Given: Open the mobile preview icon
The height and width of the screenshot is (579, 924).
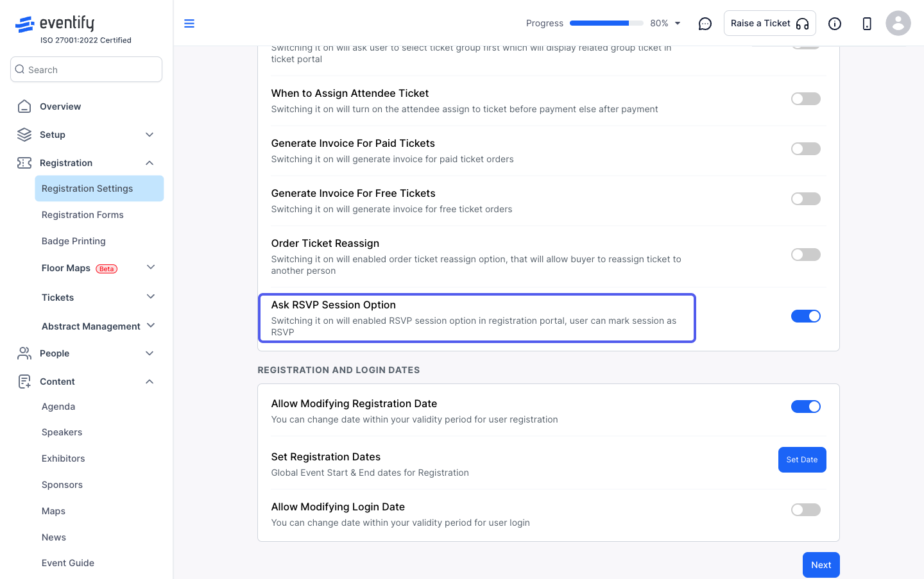Looking at the screenshot, I should tap(867, 24).
